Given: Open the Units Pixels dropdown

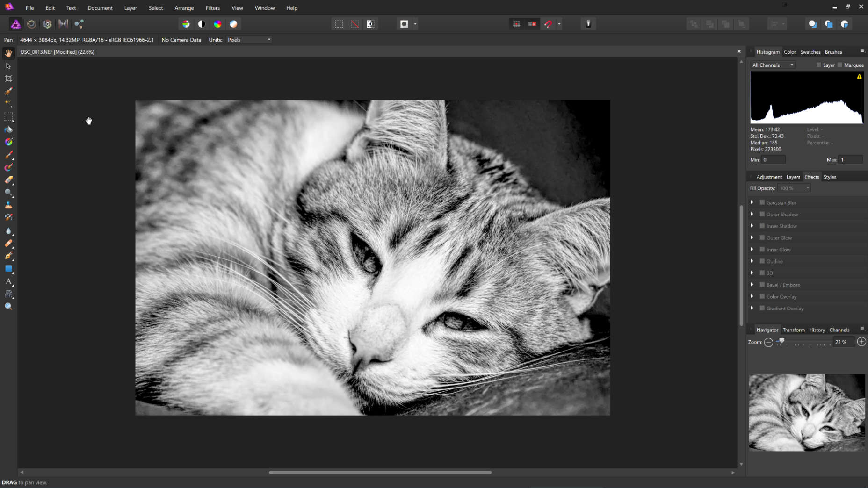Looking at the screenshot, I should coord(249,40).
